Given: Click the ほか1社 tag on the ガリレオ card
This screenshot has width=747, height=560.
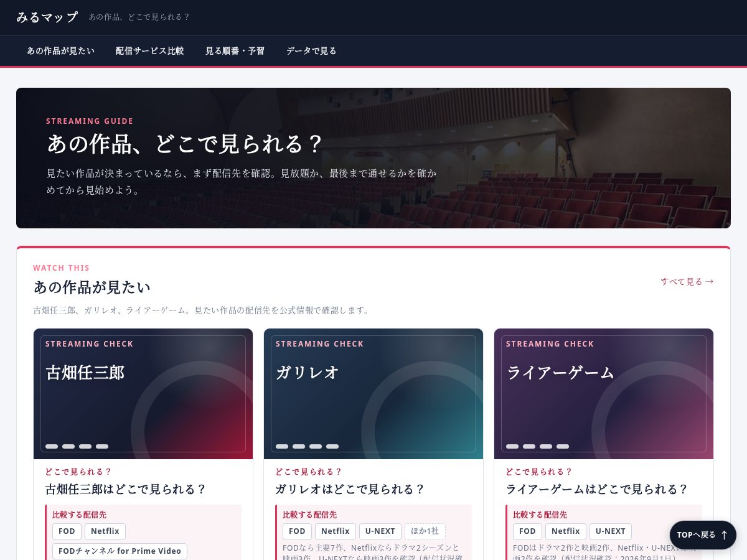Looking at the screenshot, I should 425,531.
